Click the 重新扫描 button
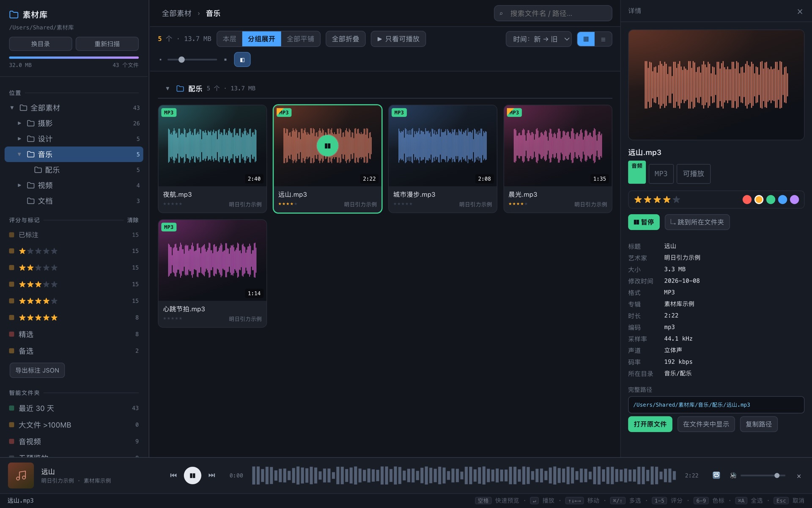 pos(107,44)
